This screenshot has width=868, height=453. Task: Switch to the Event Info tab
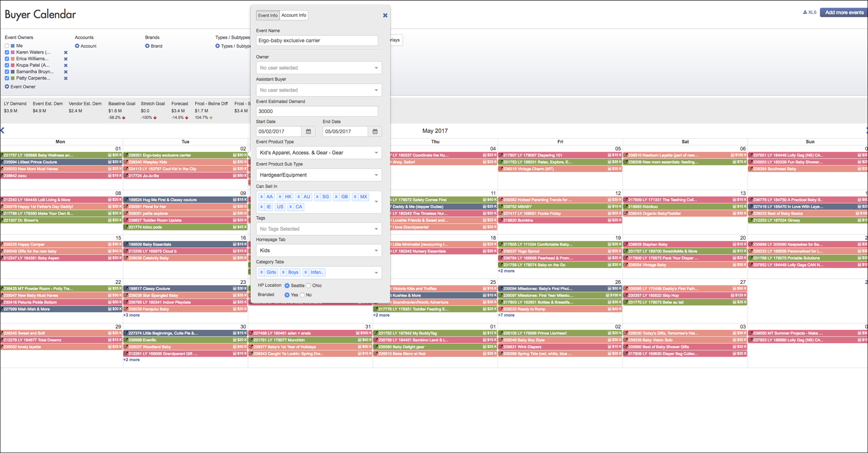tap(268, 16)
